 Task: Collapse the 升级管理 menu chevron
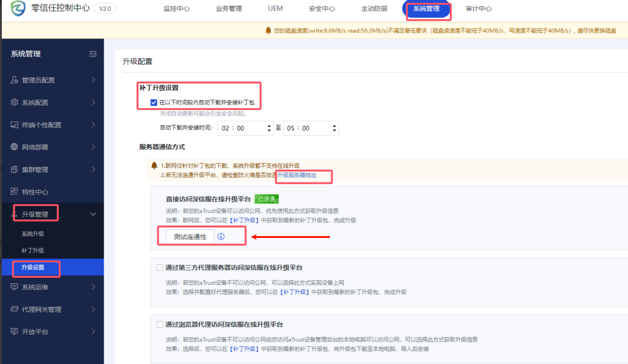point(93,215)
